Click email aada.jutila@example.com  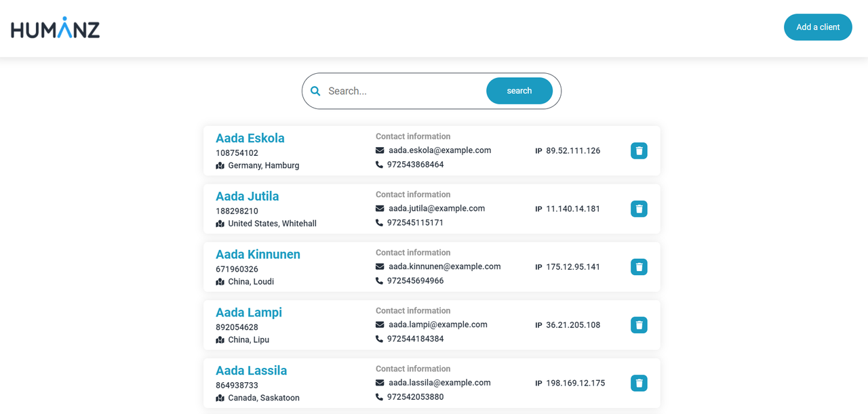pos(437,209)
